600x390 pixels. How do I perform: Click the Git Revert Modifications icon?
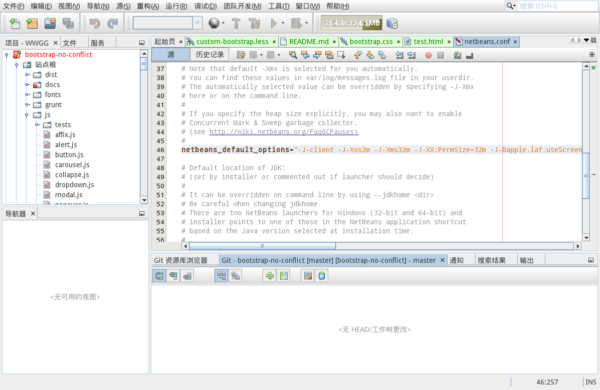[x=308, y=276]
